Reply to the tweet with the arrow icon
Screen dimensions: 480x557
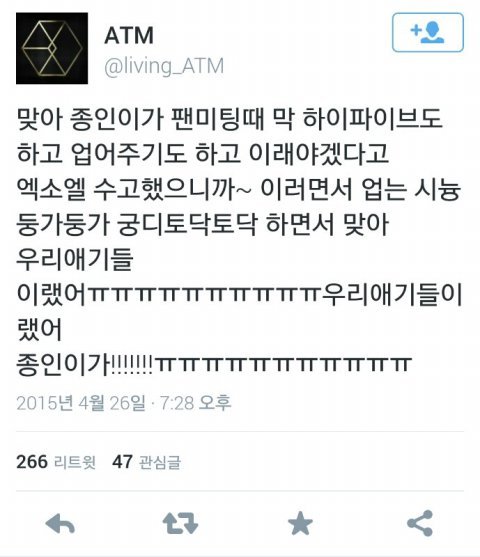60,524
